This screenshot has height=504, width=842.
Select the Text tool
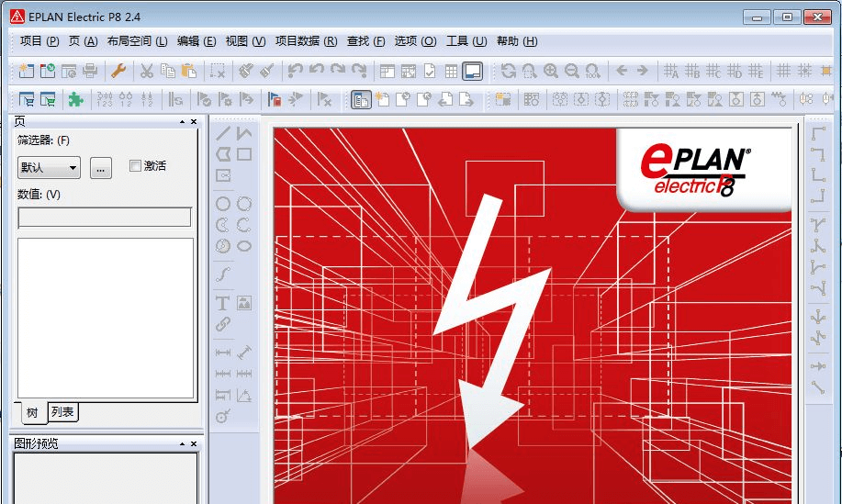(x=222, y=303)
